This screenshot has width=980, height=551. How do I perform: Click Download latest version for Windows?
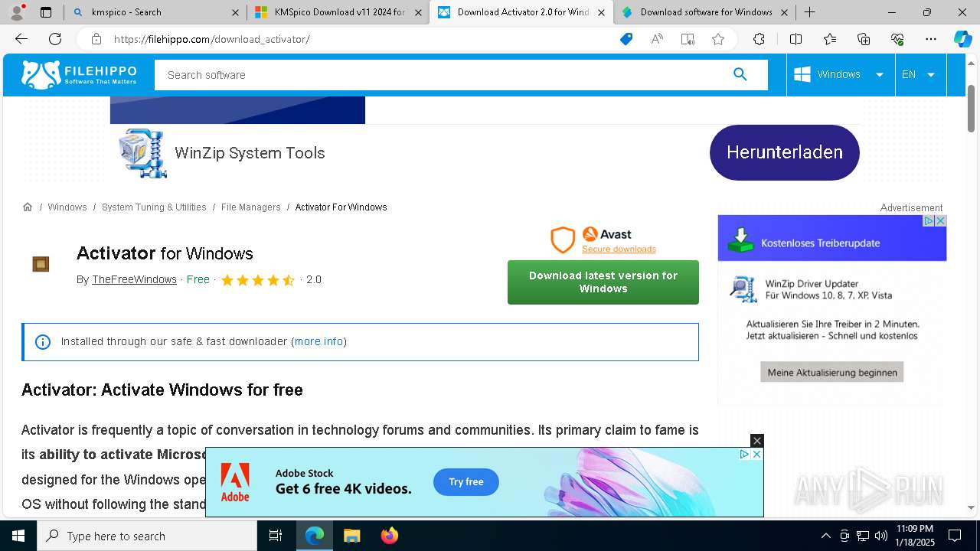coord(603,282)
